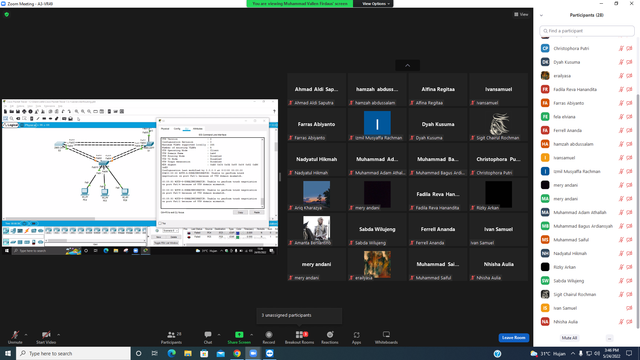Image resolution: width=640 pixels, height=360 pixels.
Task: Open the Chat icon
Action: click(x=208, y=335)
